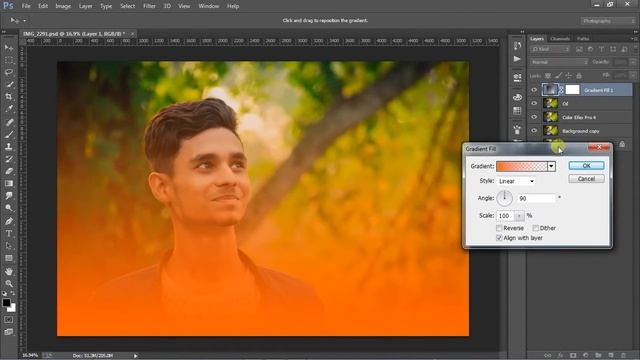Click the black foreground color swatch
Image resolution: width=640 pixels, height=360 pixels.
[x=6, y=303]
